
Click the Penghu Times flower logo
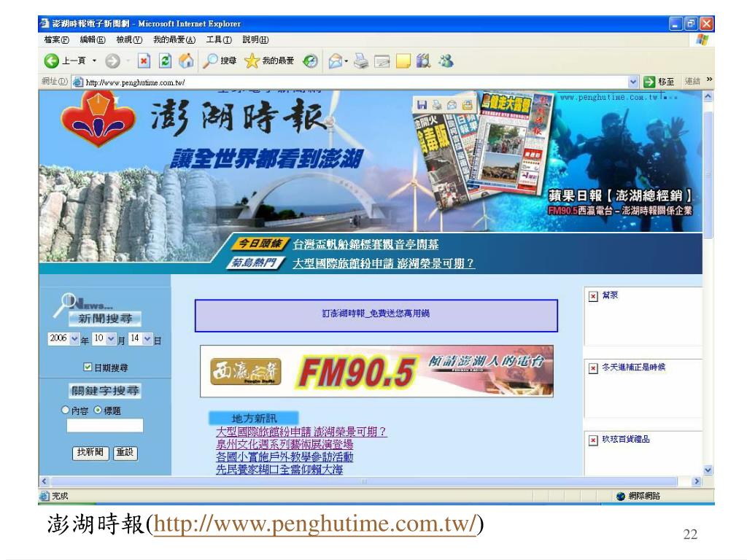[98, 119]
